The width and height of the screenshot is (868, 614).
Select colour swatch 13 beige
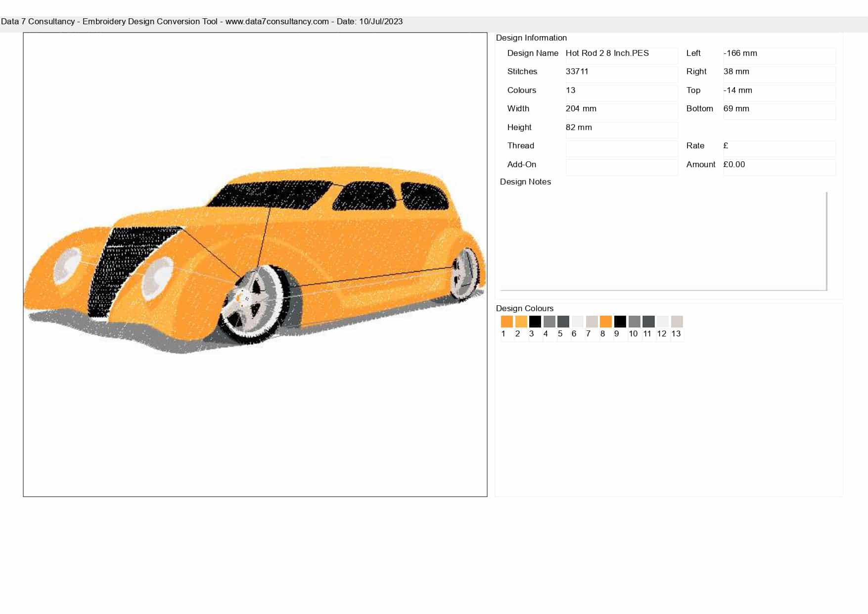pos(677,322)
